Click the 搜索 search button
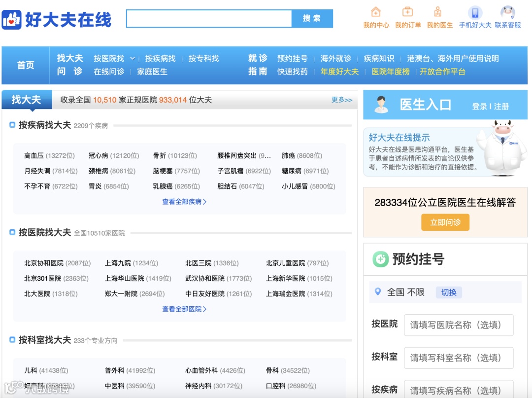This screenshot has height=398, width=532. pos(312,18)
